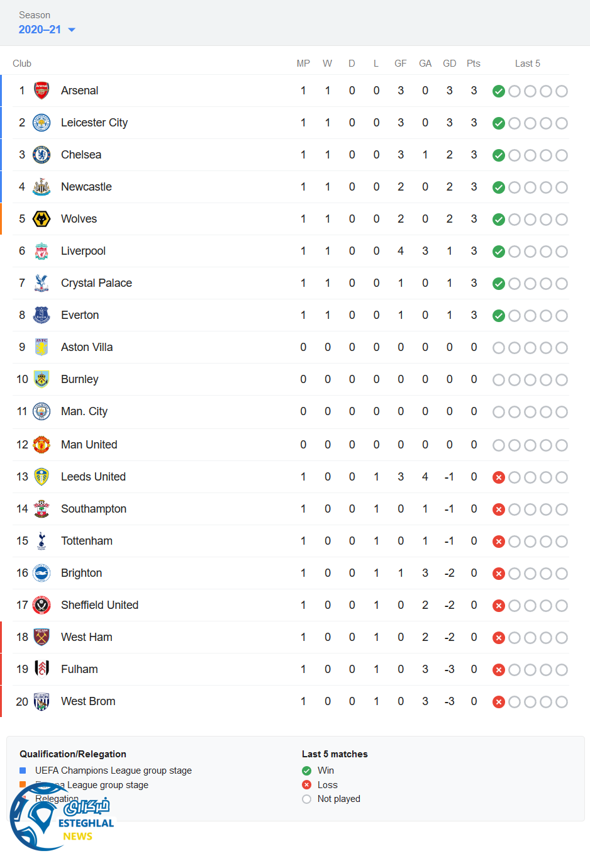
Task: Click the Liverpool crest icon
Action: click(x=42, y=251)
